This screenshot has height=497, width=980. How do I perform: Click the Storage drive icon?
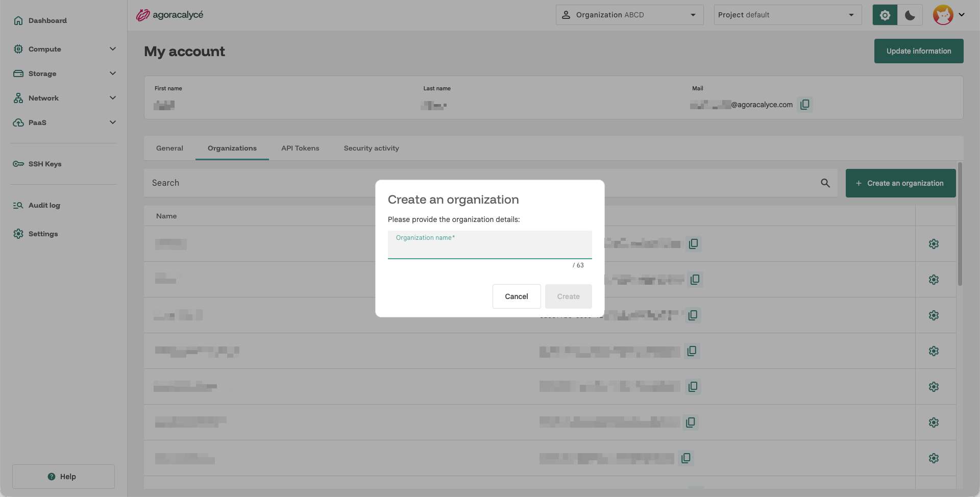(x=18, y=73)
